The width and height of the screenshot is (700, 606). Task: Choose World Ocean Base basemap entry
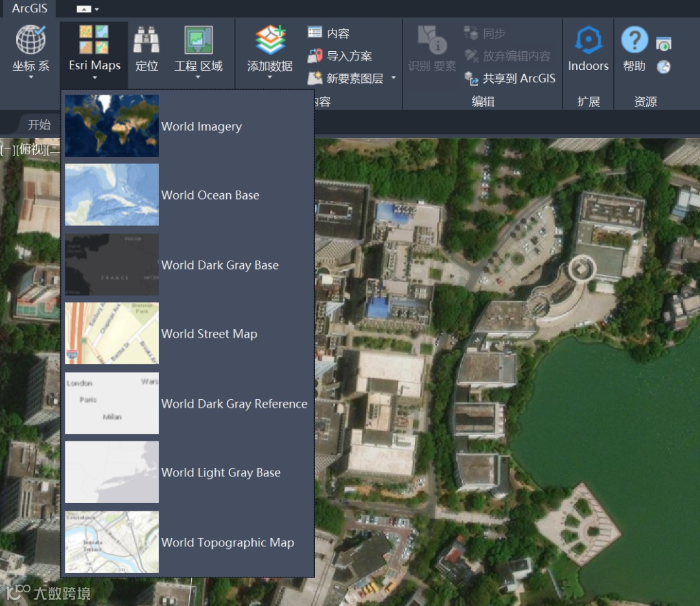(x=187, y=194)
